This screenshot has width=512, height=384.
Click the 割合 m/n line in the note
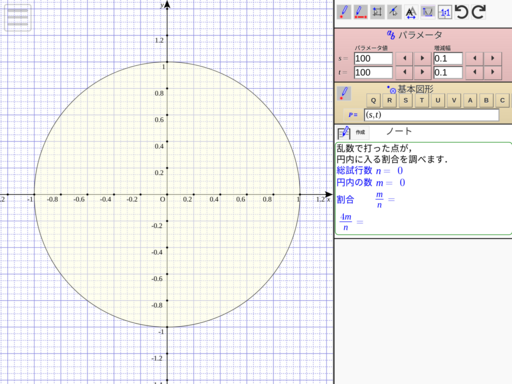[366, 200]
